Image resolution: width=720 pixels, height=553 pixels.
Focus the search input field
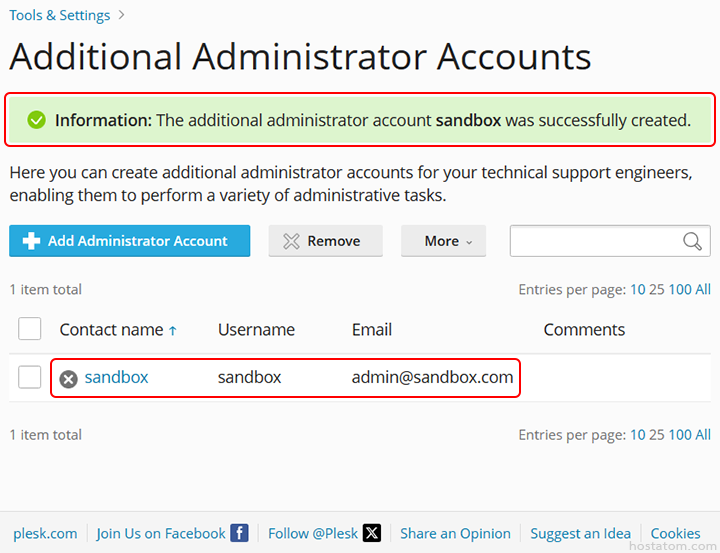594,241
